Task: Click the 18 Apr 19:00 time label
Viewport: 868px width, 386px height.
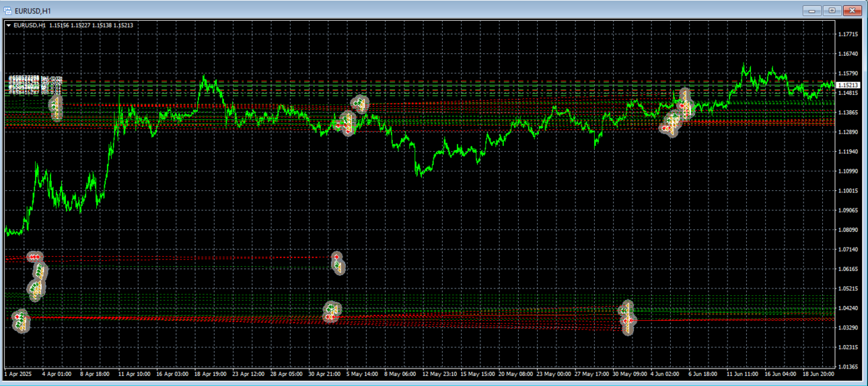Action: 210,373
